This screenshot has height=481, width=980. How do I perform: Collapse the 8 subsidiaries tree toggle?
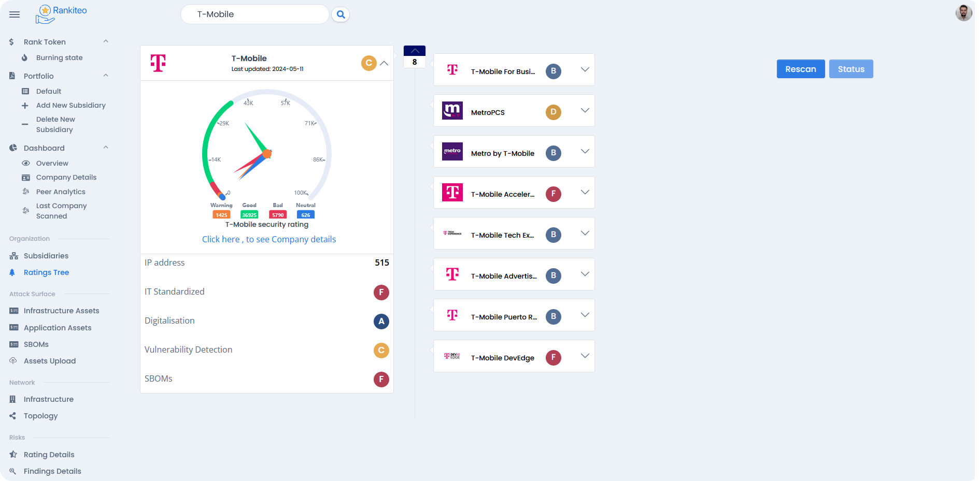tap(415, 51)
